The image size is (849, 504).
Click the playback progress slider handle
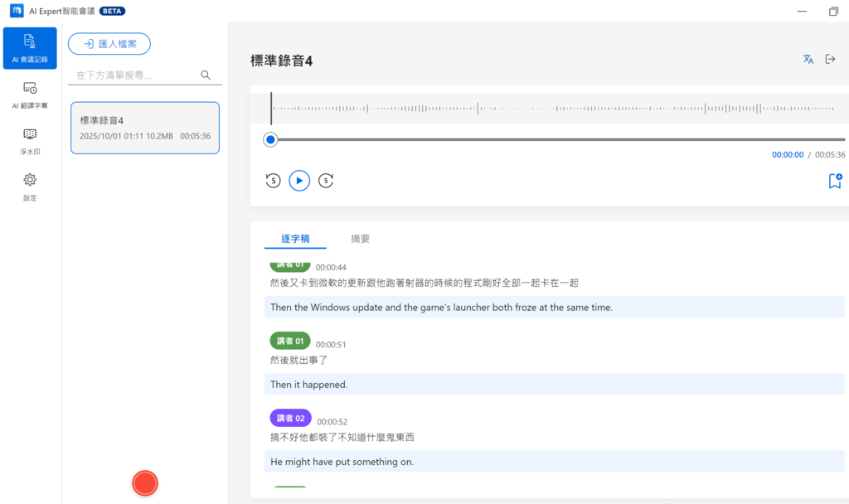tap(270, 139)
